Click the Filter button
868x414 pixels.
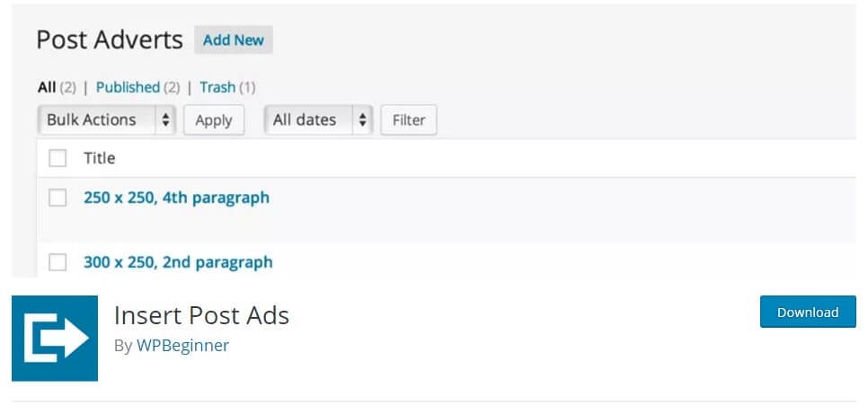(409, 120)
